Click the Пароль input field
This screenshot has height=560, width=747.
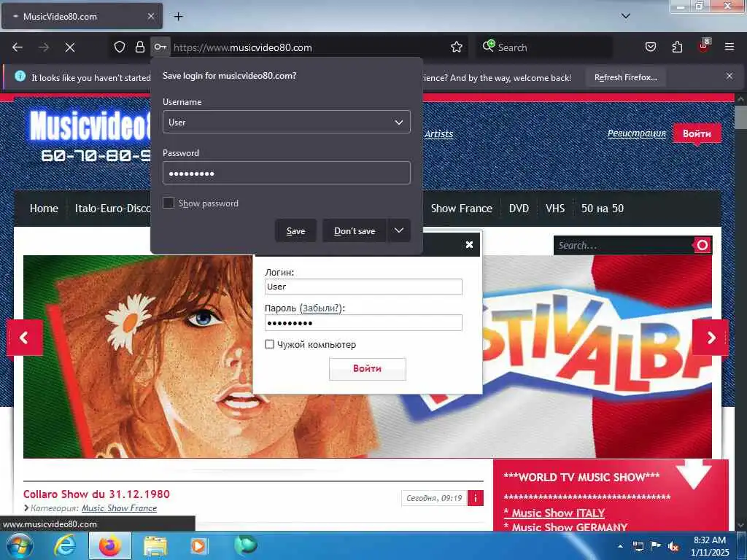[363, 323]
